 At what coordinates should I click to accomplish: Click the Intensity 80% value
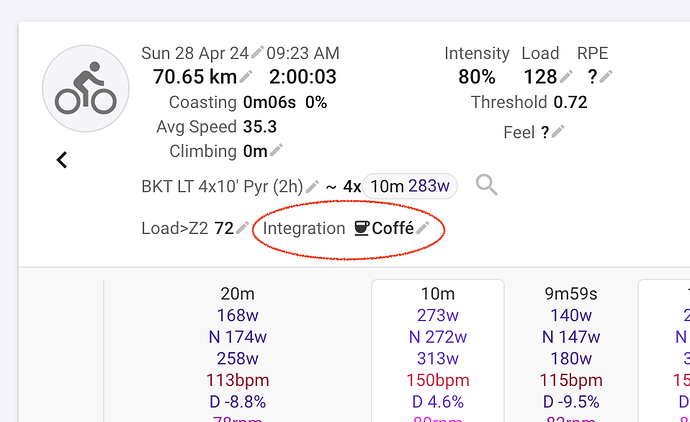coord(477,77)
